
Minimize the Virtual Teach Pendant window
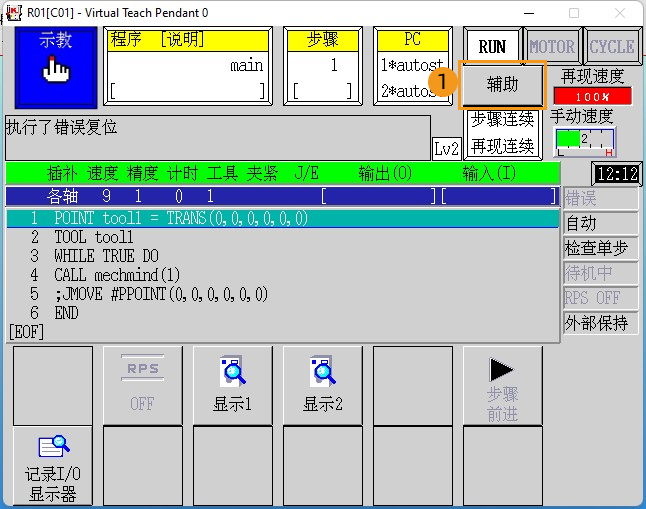[529, 13]
